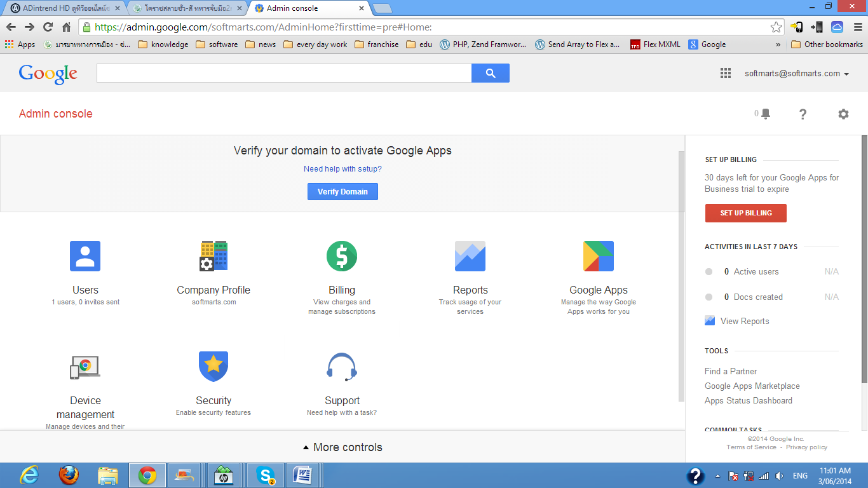
Task: Open the Security shield icon
Action: pyautogui.click(x=214, y=367)
